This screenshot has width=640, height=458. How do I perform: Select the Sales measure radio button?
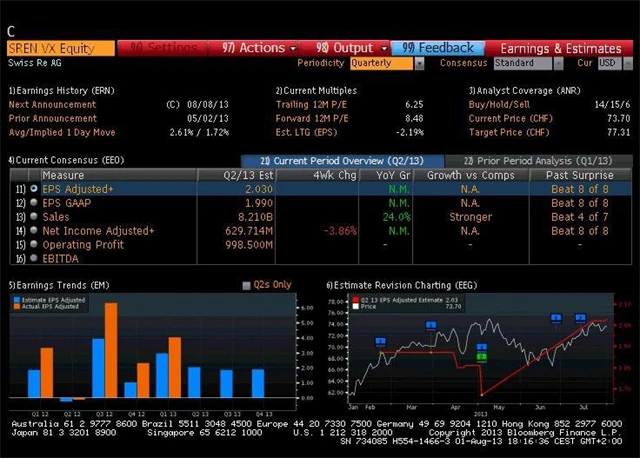[34, 216]
